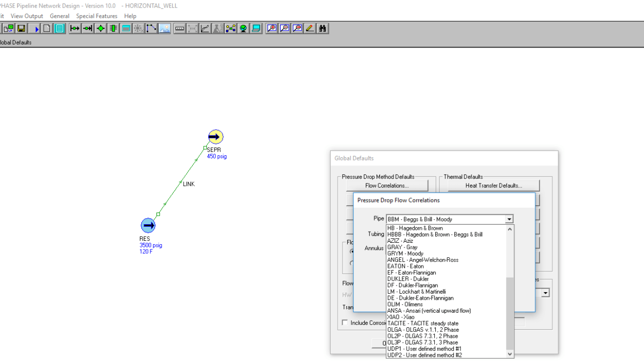Screen dimensions: 644x362
Task: Click the Save floppy disk icon
Action: (21, 29)
